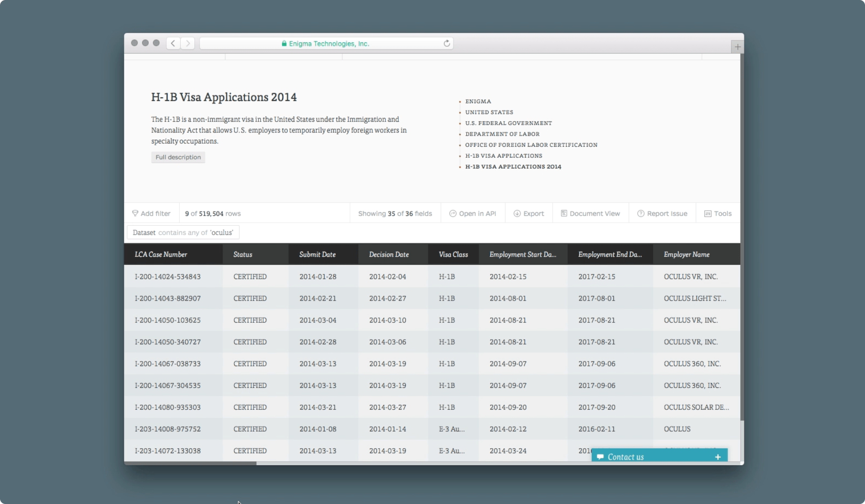Select case number I-200-14050-340727
This screenshot has height=504, width=865.
coord(168,342)
